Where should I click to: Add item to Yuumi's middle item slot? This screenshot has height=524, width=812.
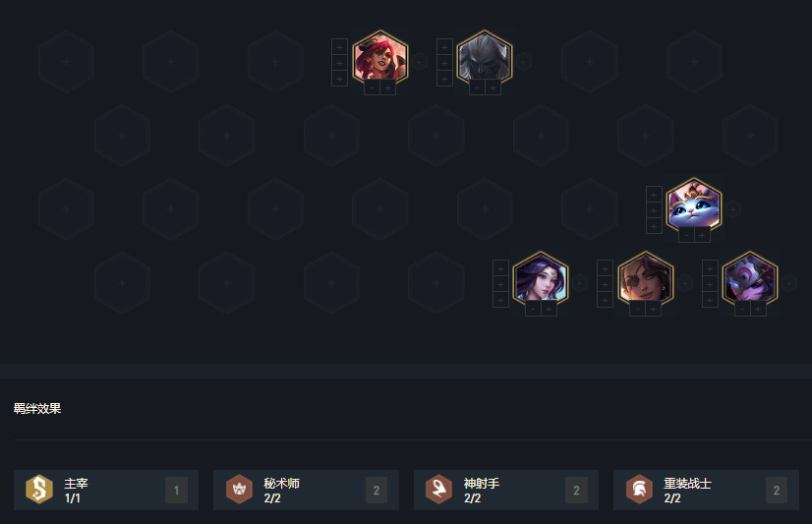coord(654,210)
